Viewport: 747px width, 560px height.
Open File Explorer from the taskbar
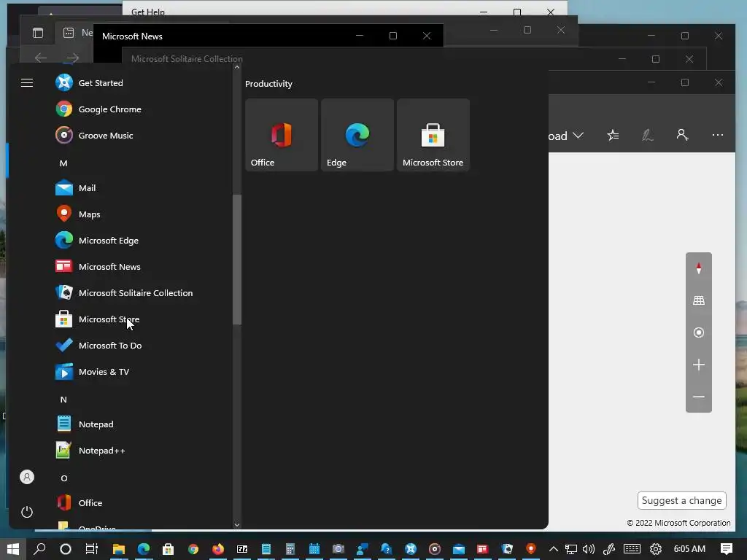pyautogui.click(x=118, y=549)
